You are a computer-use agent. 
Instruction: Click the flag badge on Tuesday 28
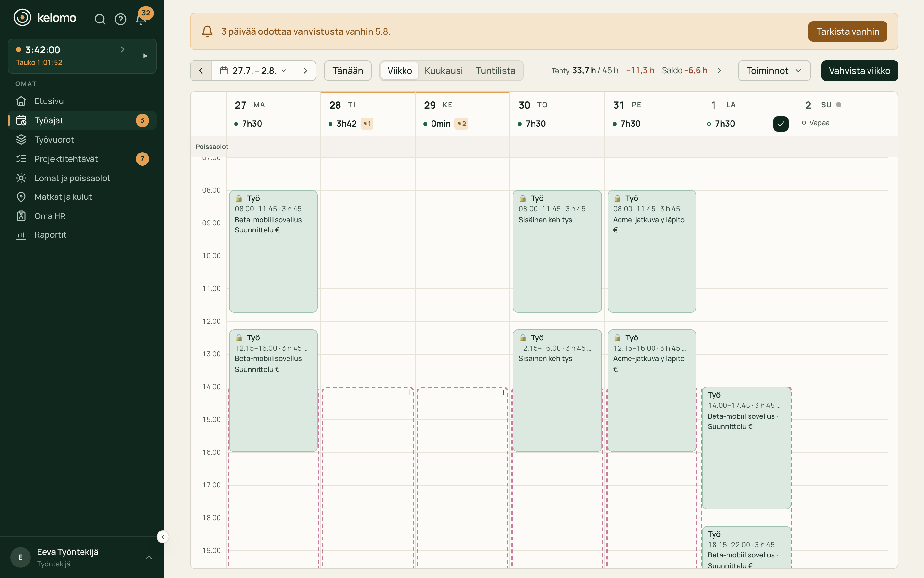click(x=367, y=124)
